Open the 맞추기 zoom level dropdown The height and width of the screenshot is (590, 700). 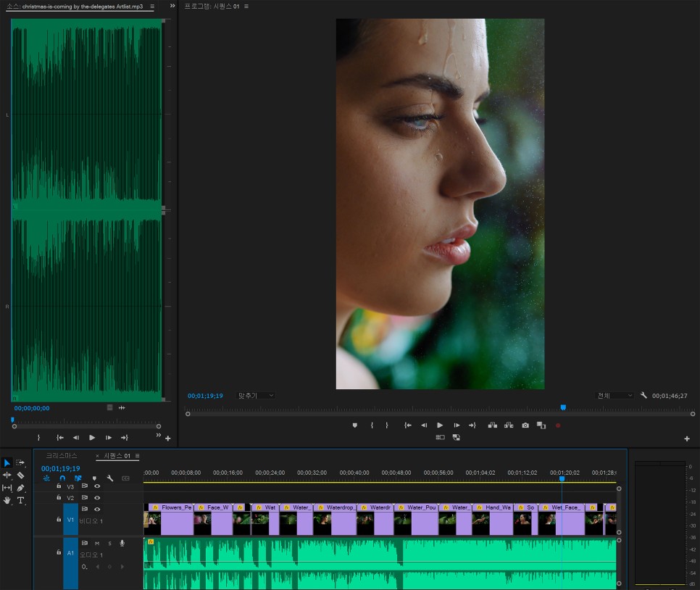point(256,395)
